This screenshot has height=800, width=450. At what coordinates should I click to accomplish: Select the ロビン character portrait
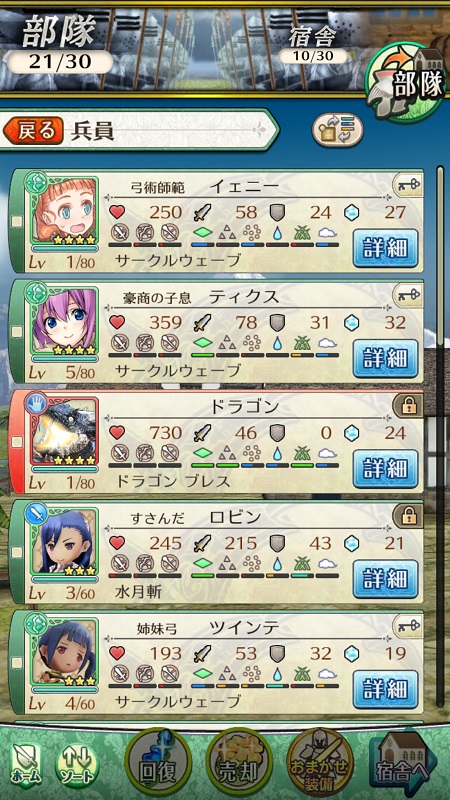tap(64, 541)
